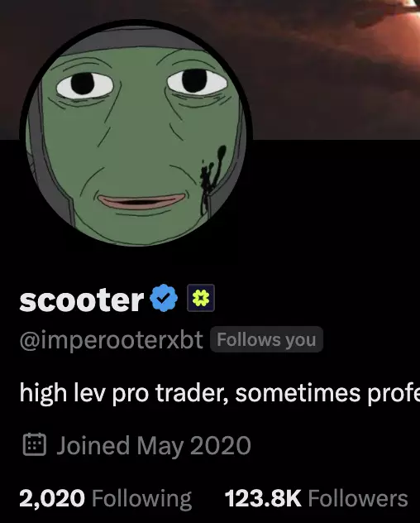Image resolution: width=420 pixels, height=523 pixels.
Task: Open the 123.8K Followers list
Action: (x=317, y=498)
